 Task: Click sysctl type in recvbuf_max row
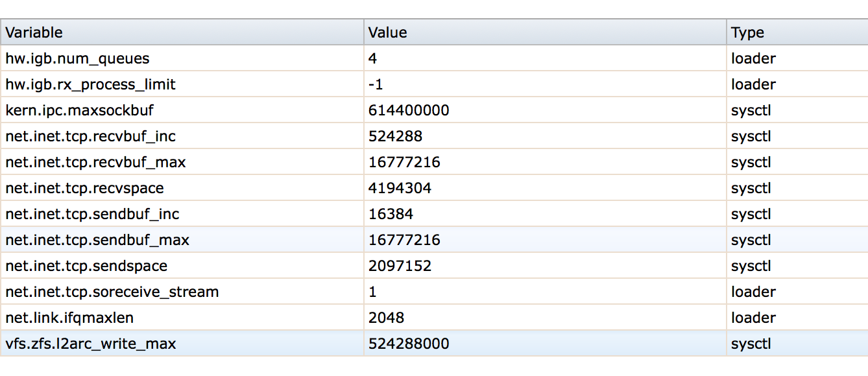point(751,162)
